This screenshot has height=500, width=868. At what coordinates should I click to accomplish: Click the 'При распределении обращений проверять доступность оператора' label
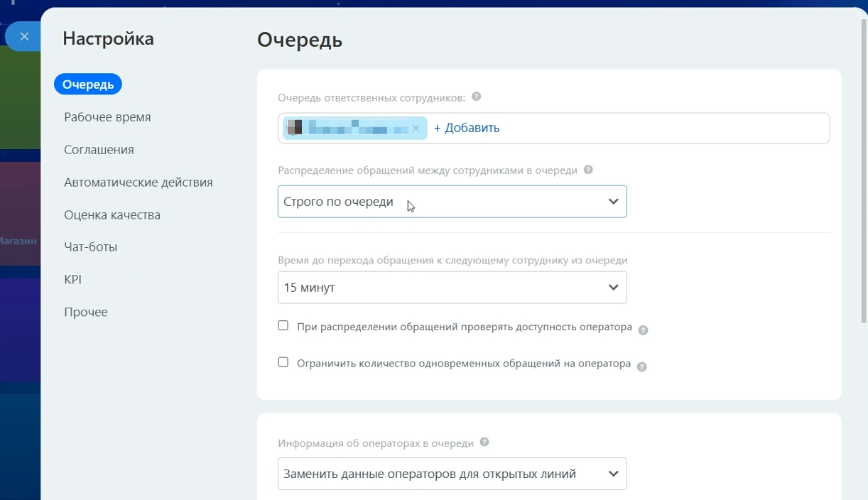pos(465,327)
